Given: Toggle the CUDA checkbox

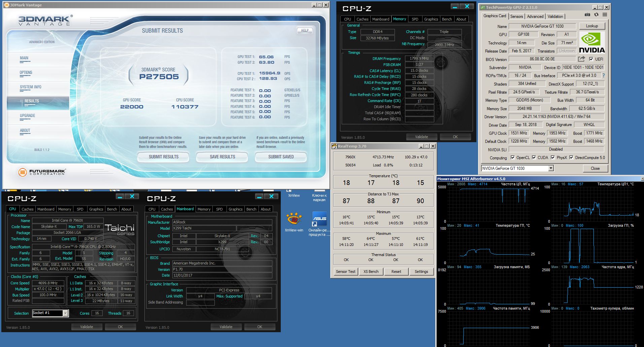Looking at the screenshot, I should click(x=534, y=157).
